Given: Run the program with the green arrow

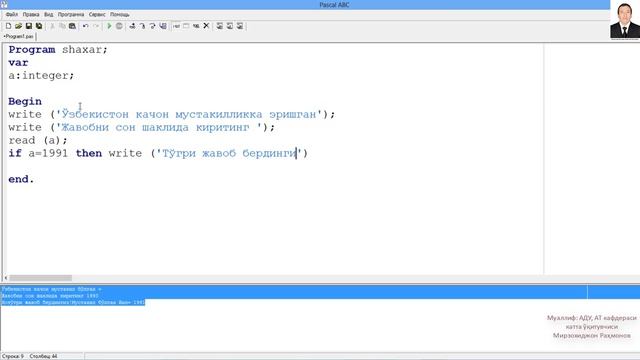Looking at the screenshot, I should tap(109, 26).
